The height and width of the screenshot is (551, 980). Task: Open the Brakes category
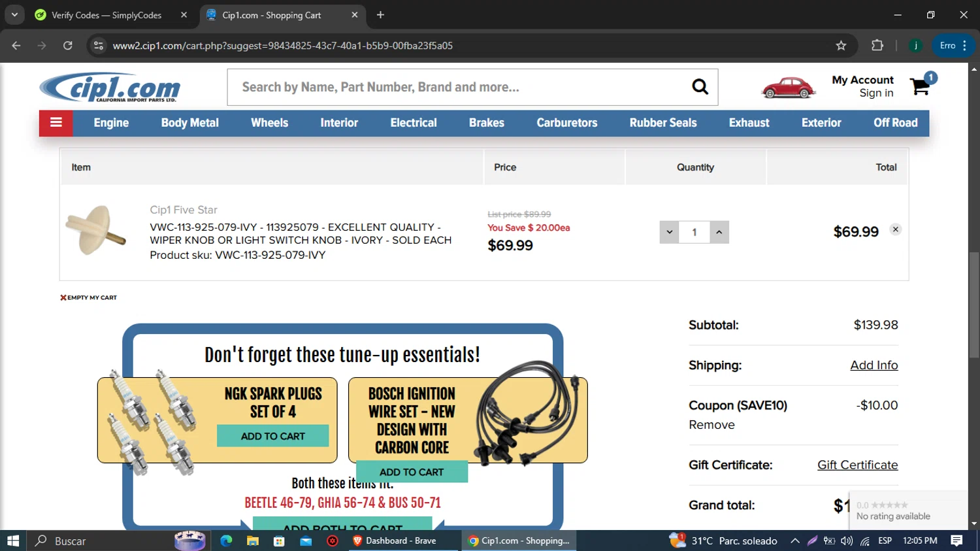487,123
